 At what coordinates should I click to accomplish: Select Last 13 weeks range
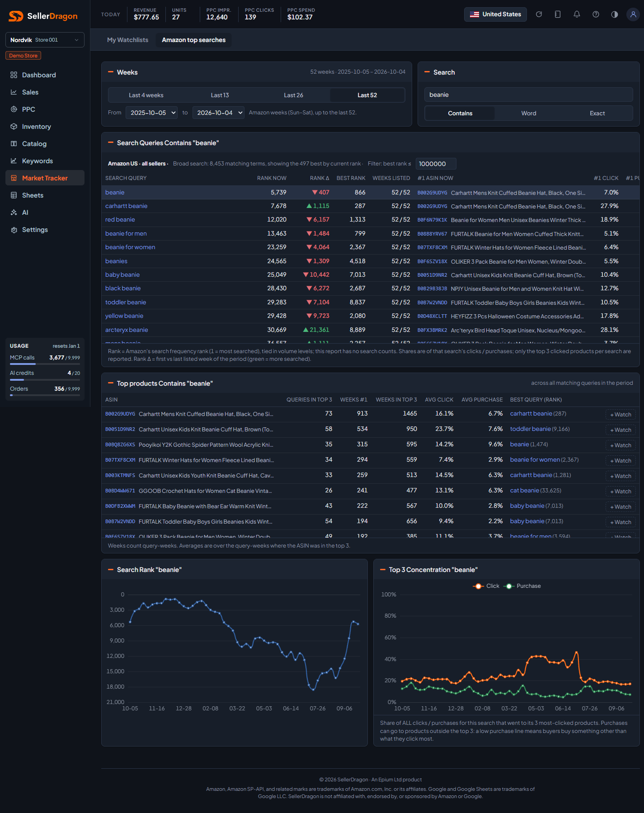pos(220,95)
